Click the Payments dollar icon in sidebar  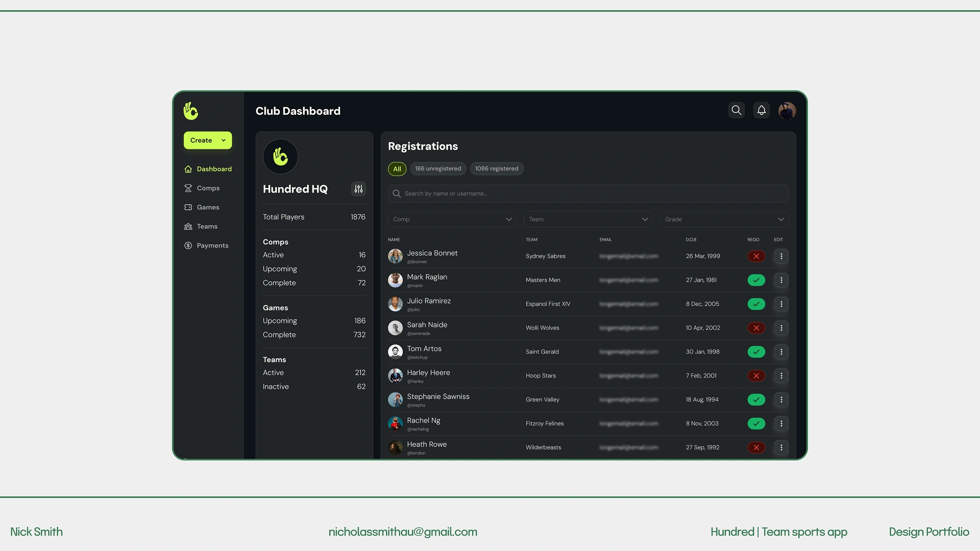tap(188, 245)
